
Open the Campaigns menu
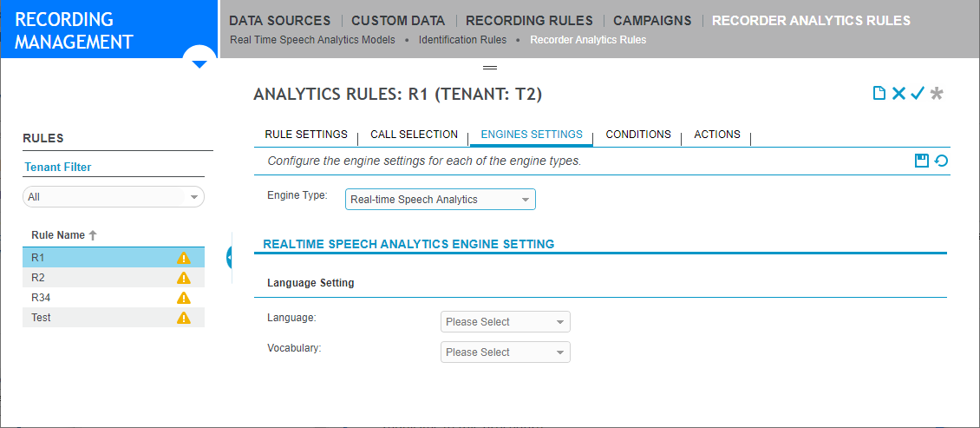pyautogui.click(x=652, y=21)
